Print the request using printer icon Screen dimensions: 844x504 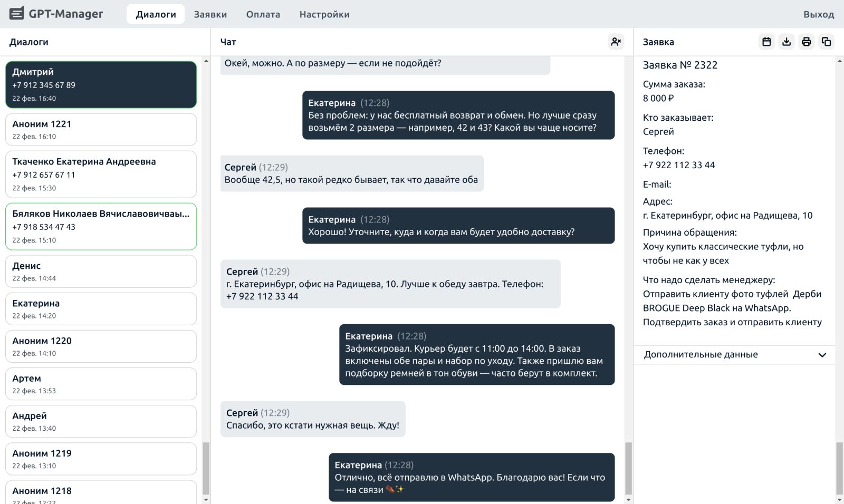[x=806, y=42]
